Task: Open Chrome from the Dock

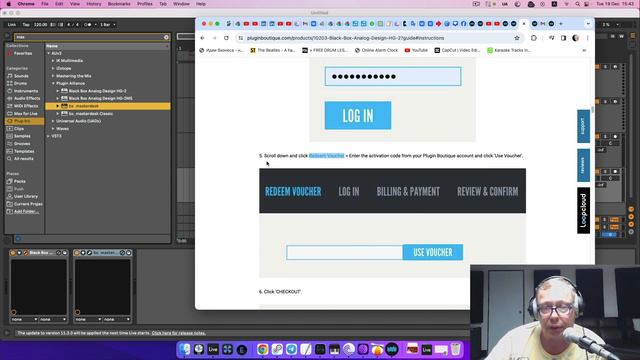Action: (x=262, y=349)
